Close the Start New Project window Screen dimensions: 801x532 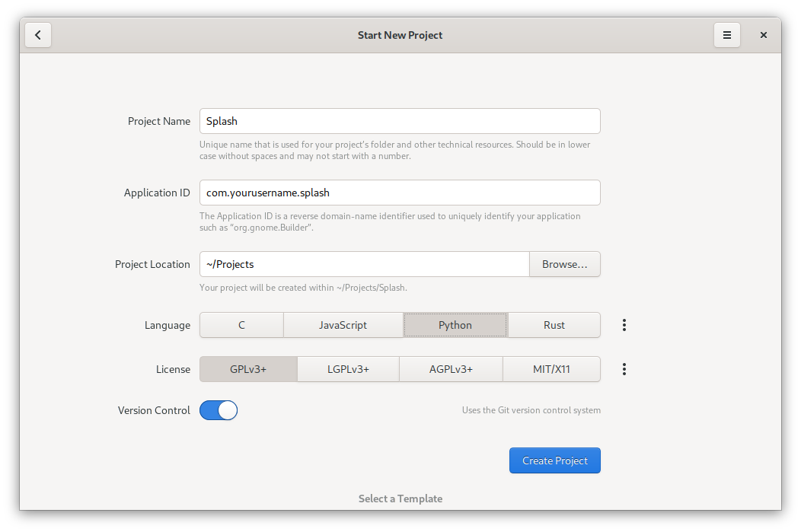(763, 35)
